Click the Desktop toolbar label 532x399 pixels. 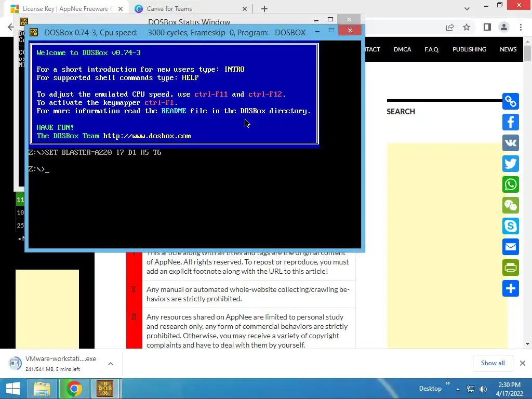point(430,389)
